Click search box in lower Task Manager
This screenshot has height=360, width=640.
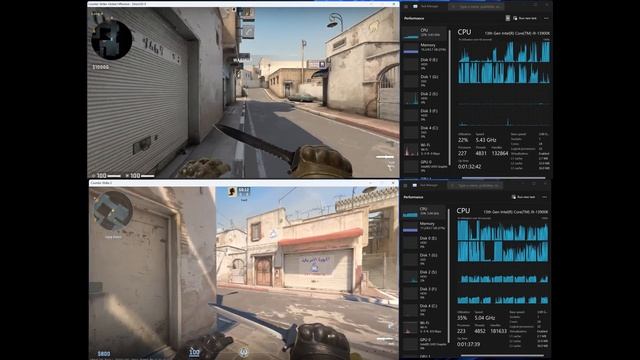coord(476,185)
